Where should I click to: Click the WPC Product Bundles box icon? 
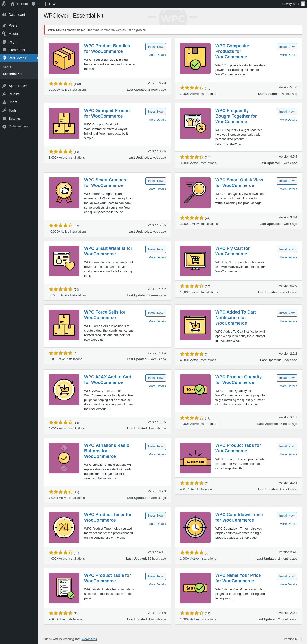(64, 59)
